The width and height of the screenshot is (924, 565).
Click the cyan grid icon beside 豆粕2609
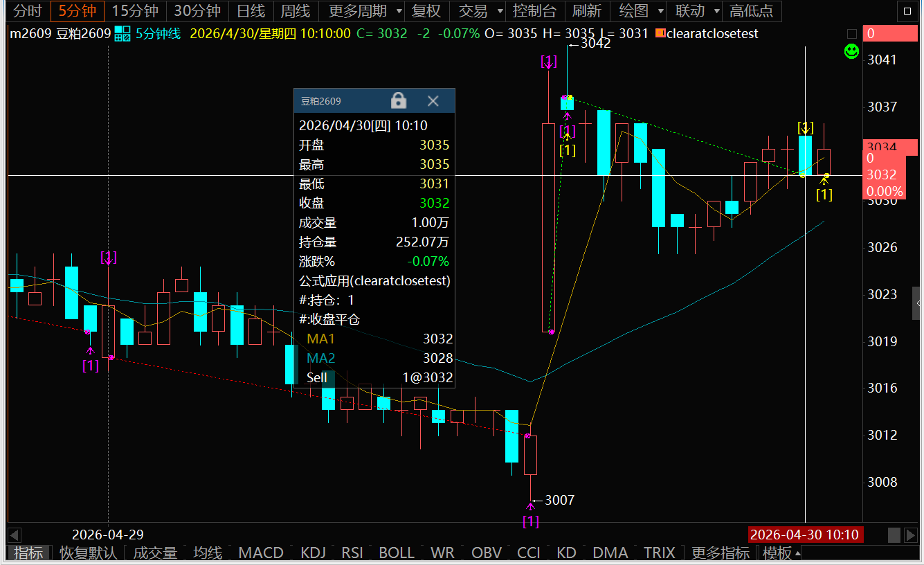[x=123, y=33]
